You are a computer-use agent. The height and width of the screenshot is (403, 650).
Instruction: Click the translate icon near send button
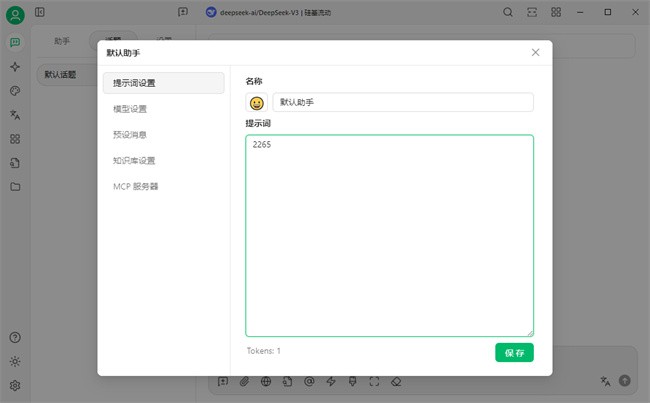(x=605, y=381)
